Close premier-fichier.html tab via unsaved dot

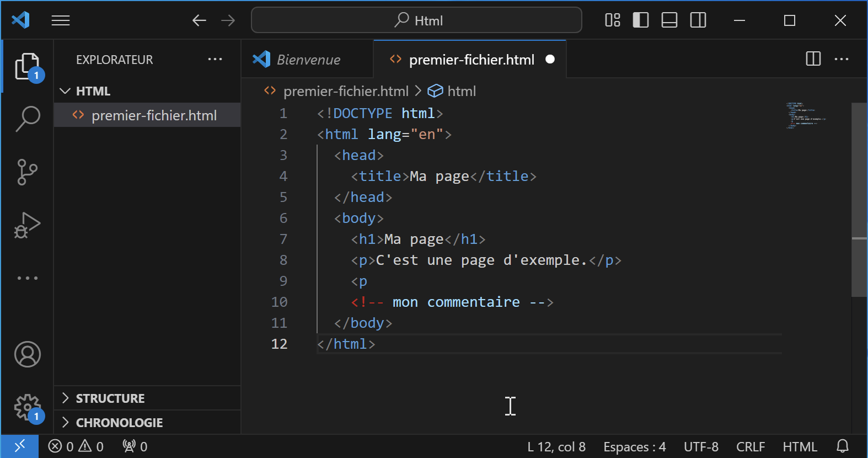pos(550,59)
